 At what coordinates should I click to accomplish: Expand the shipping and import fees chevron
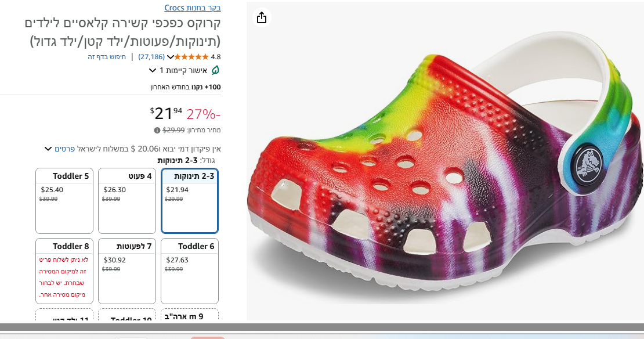pos(48,149)
